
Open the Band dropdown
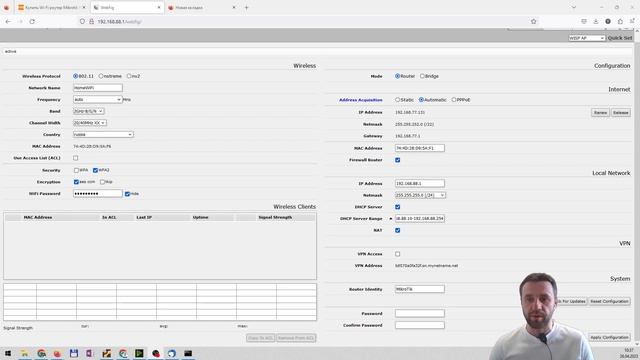point(89,111)
